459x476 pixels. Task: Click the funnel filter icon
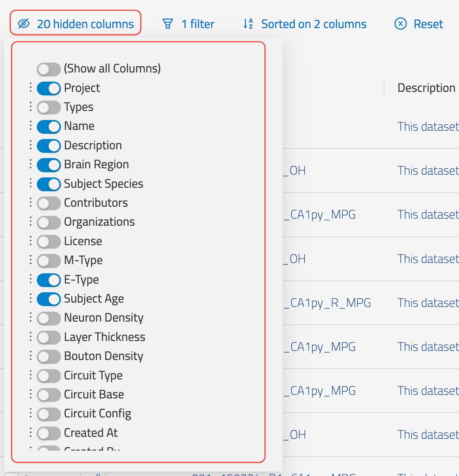click(x=168, y=24)
